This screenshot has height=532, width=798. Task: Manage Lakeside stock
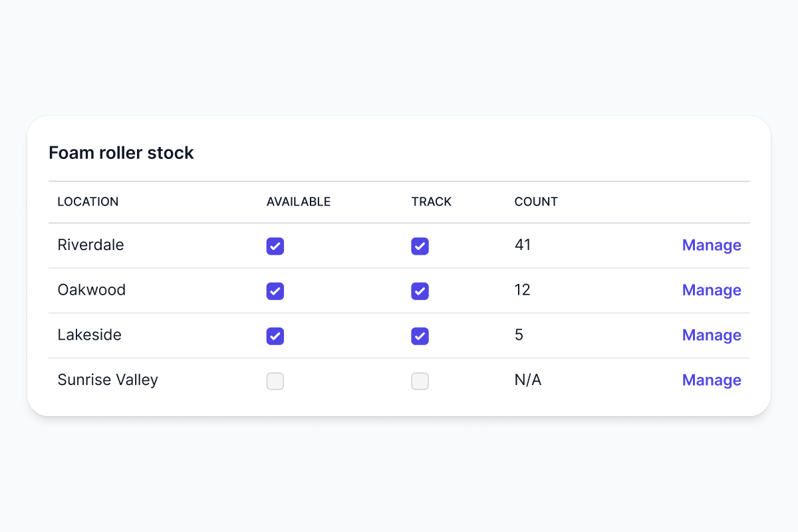pos(711,335)
